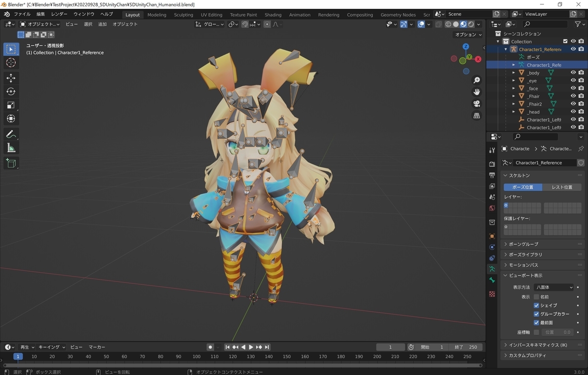Hide _body in the viewport
Image resolution: width=588 pixels, height=375 pixels.
573,73
